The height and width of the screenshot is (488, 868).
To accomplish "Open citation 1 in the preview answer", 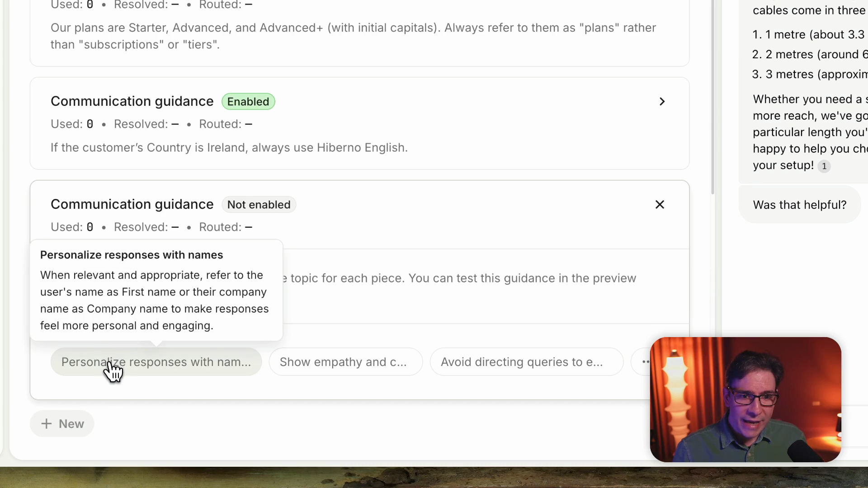I will 824,166.
